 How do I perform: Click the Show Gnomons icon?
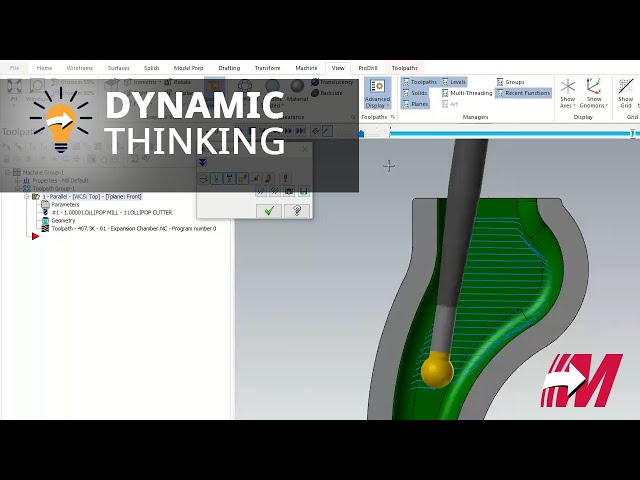click(x=593, y=87)
